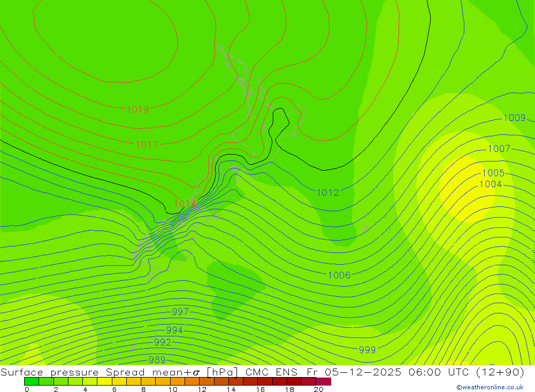The image size is (535, 392).
Task: Select the legend scale value 16
Action: pos(261,389)
